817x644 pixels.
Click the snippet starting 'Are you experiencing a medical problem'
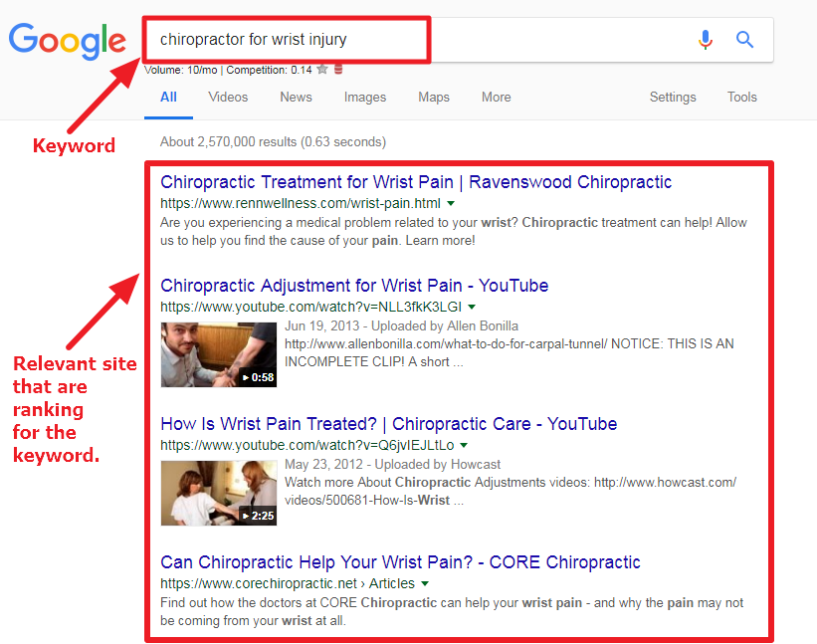(x=454, y=231)
